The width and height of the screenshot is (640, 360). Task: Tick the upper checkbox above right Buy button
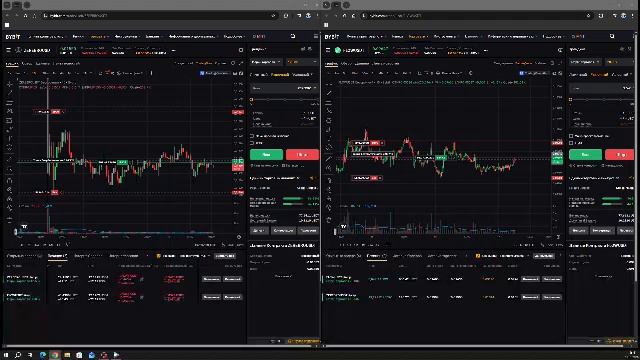[571, 136]
